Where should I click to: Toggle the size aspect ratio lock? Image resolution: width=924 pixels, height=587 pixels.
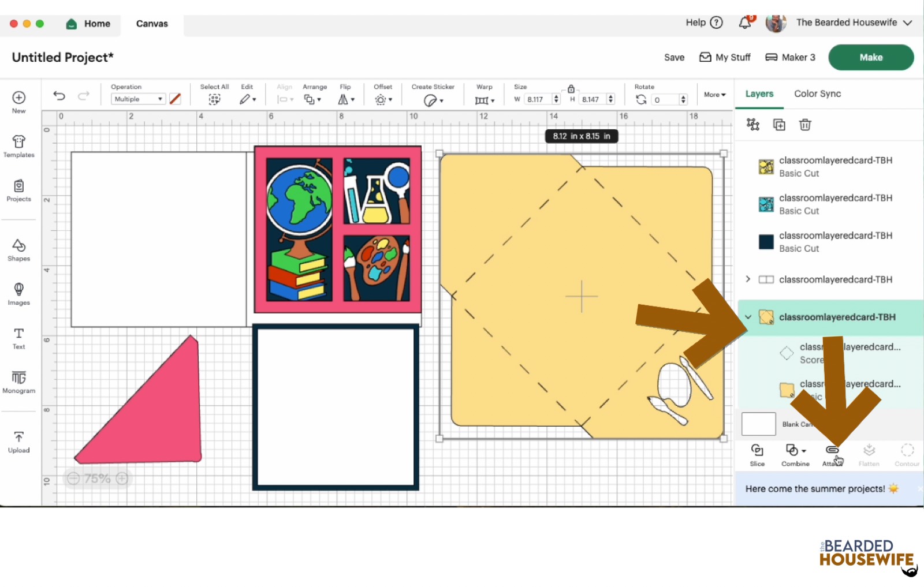pyautogui.click(x=571, y=89)
